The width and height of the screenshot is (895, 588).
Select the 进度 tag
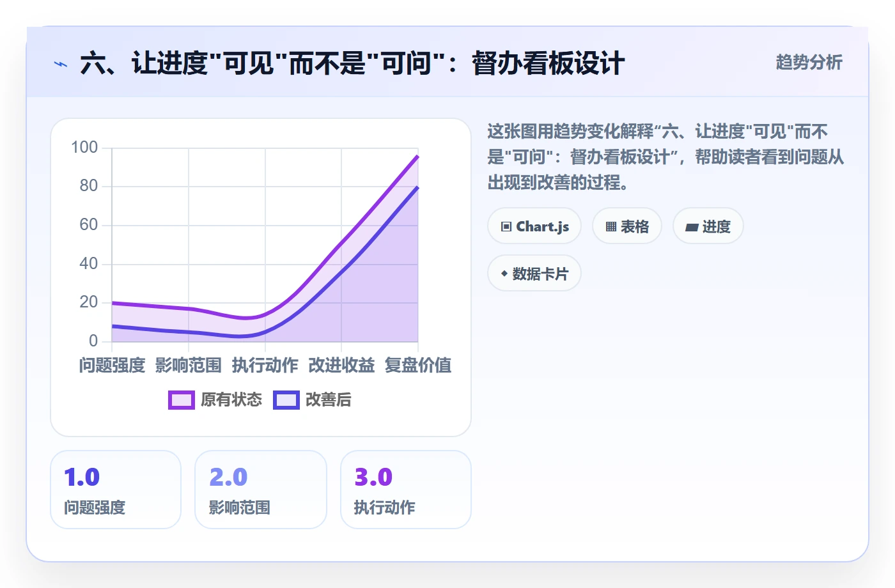tap(708, 226)
